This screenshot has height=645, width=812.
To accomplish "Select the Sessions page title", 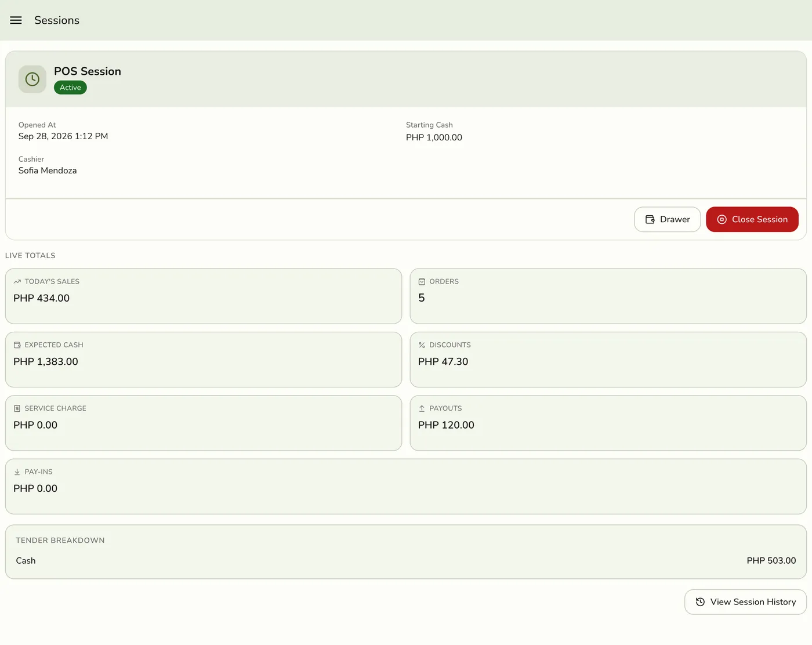I will 57,20.
